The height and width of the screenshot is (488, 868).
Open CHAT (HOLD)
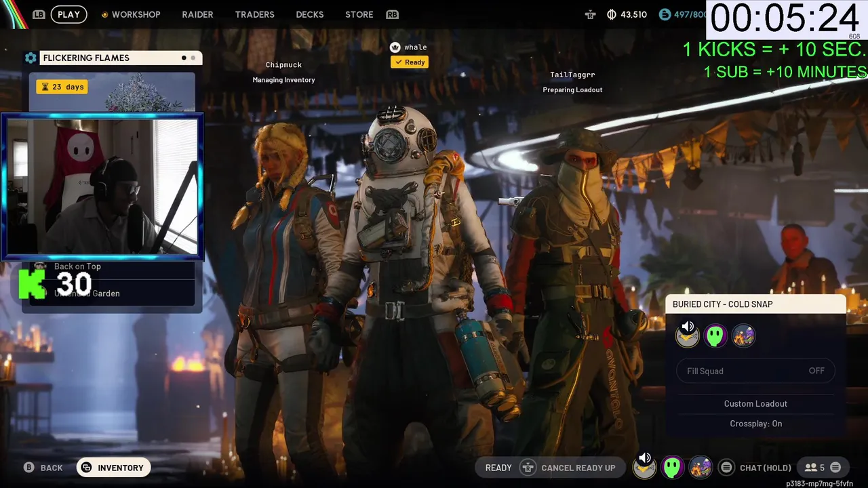coord(766,468)
